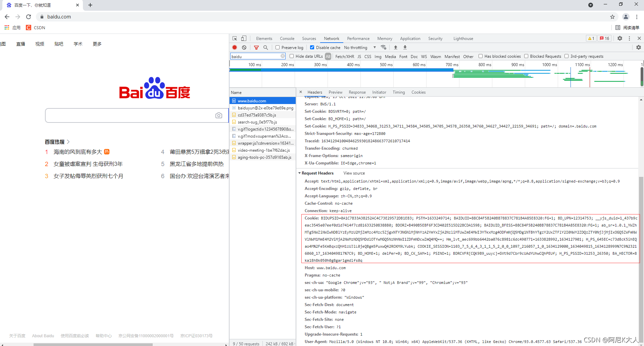Image resolution: width=644 pixels, height=346 pixels.
Task: Filter requests by Fetch/XHR
Action: click(x=345, y=56)
